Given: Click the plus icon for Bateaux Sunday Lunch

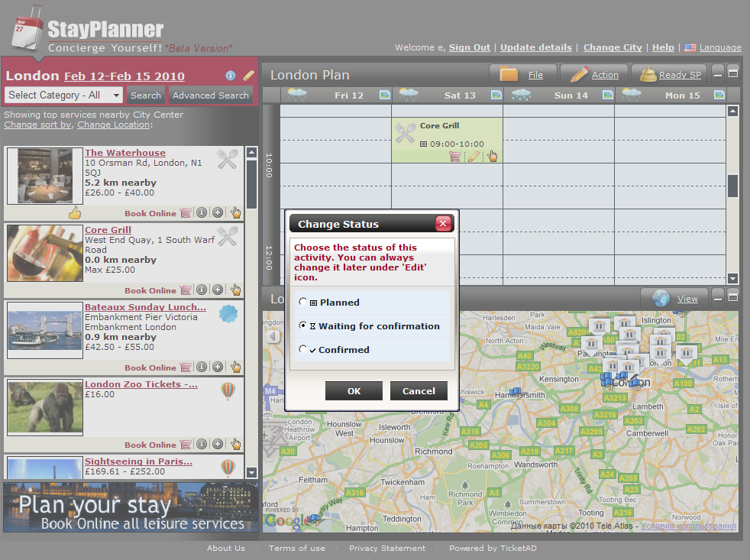Looking at the screenshot, I should click(x=218, y=367).
